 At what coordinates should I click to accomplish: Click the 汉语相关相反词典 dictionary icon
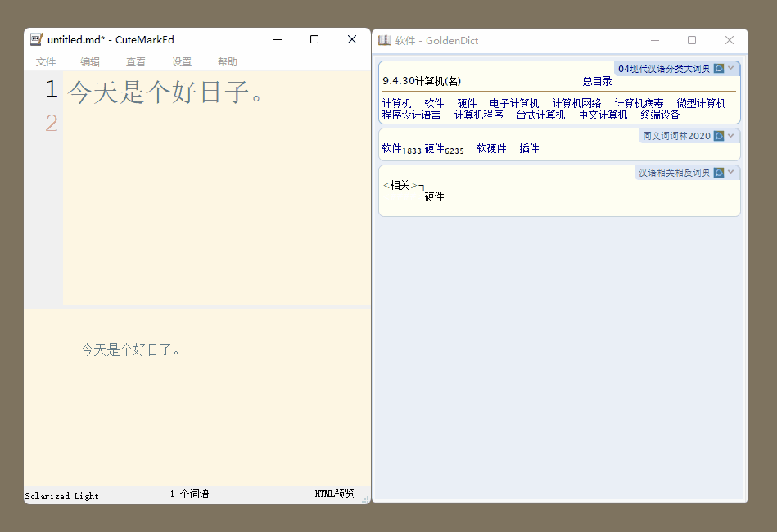coord(719,173)
